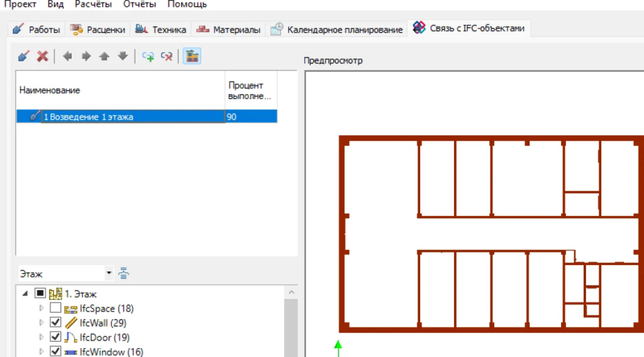
Task: Expand the IfcWindow (16) node
Action: 41,351
